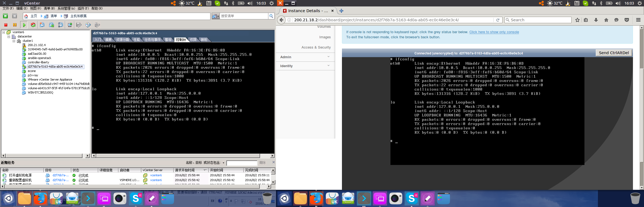Go forward with vCenter grey right arrow
Viewport: 644px width, 207px height.
(x=15, y=16)
